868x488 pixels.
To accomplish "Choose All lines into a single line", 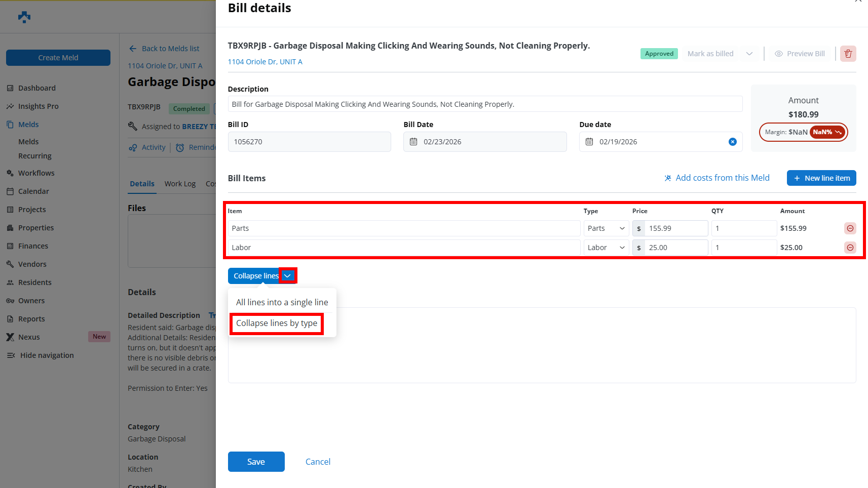I will 282,302.
